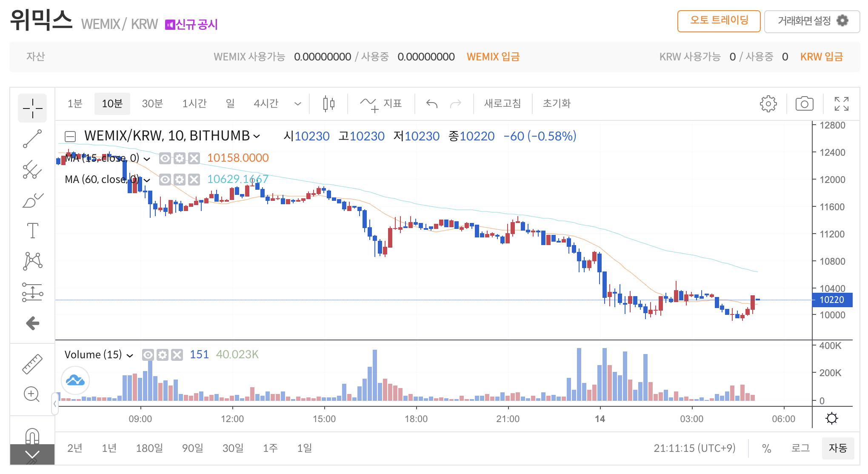Set chart range to 2년

(x=75, y=448)
